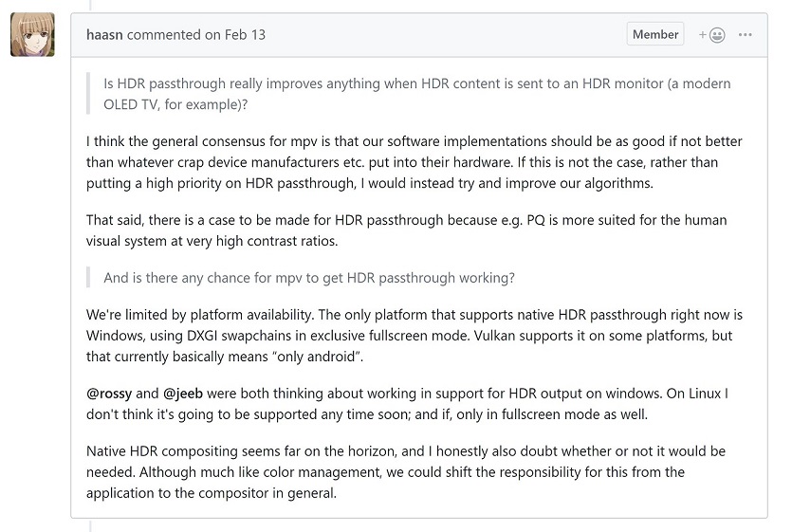
Task: Open the @rossy mention link
Action: click(x=109, y=394)
